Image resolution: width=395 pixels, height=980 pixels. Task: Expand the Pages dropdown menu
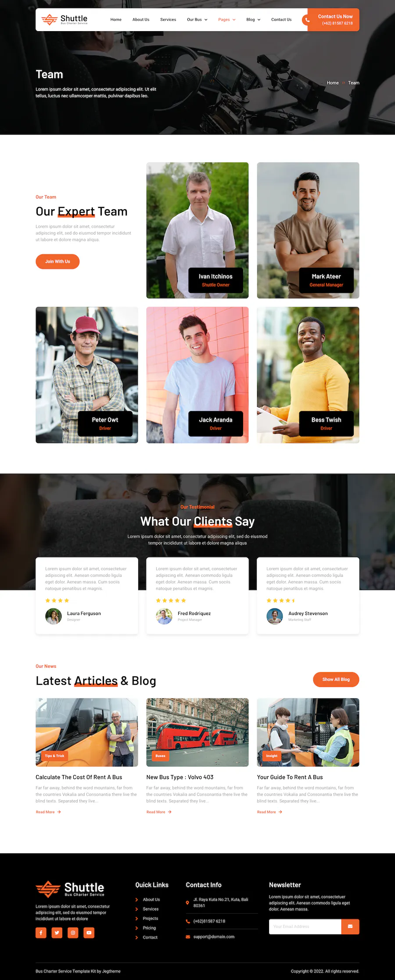(227, 20)
